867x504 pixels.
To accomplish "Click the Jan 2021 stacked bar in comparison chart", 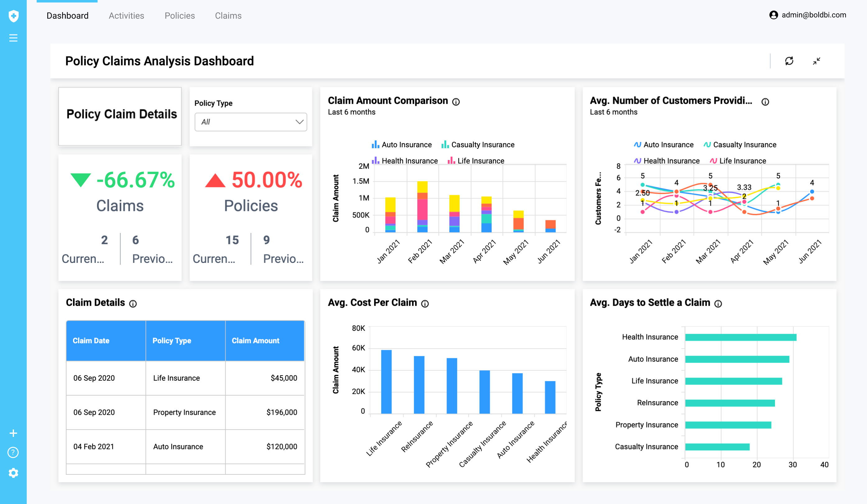I will pos(390,215).
